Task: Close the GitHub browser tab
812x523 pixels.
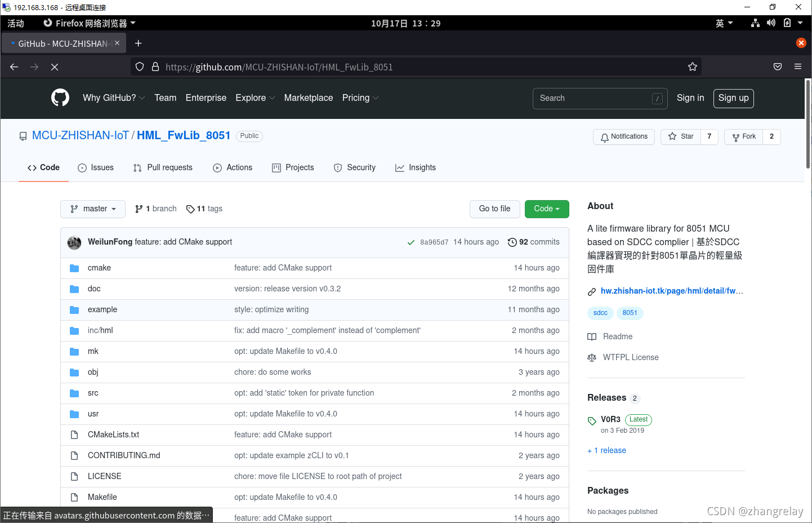Action: (117, 43)
